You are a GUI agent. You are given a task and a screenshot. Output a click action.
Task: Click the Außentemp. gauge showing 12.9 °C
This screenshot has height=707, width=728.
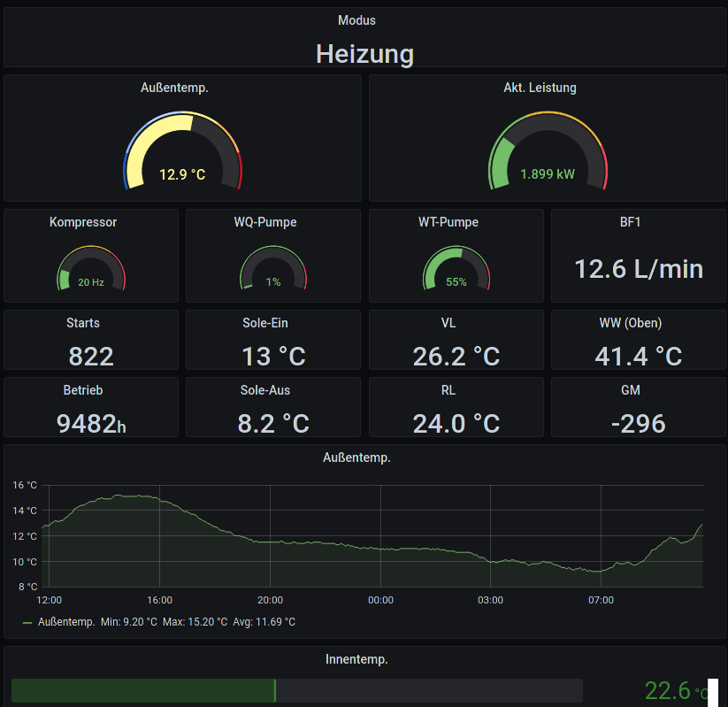[x=182, y=150]
